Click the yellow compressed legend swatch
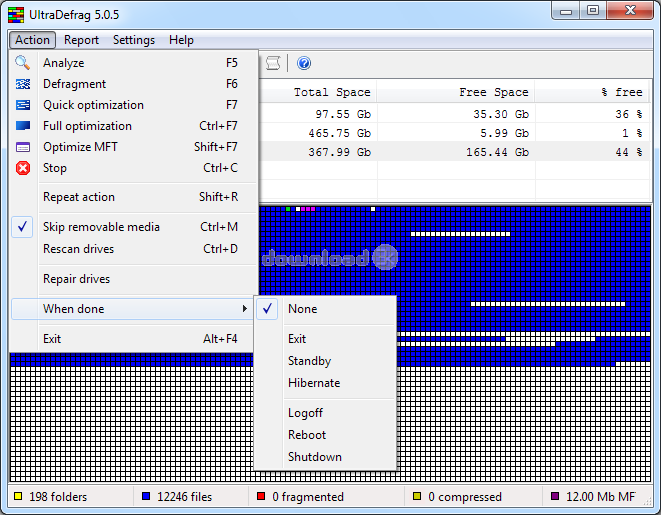The height and width of the screenshot is (515, 661). click(x=417, y=496)
